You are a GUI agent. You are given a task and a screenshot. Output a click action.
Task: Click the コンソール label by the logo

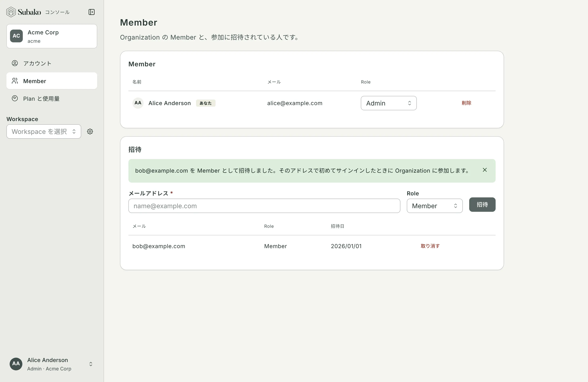[x=57, y=12]
